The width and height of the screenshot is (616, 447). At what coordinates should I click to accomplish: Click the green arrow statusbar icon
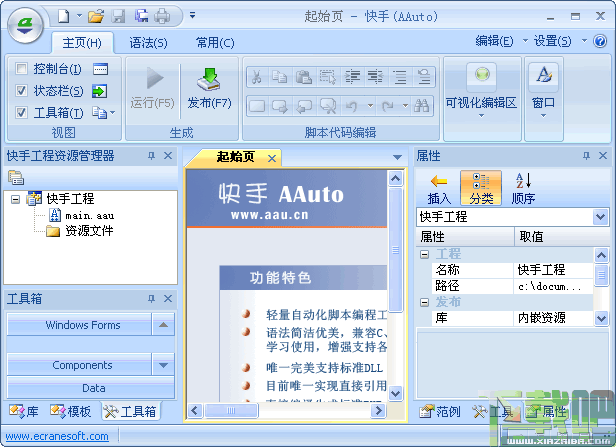point(99,91)
